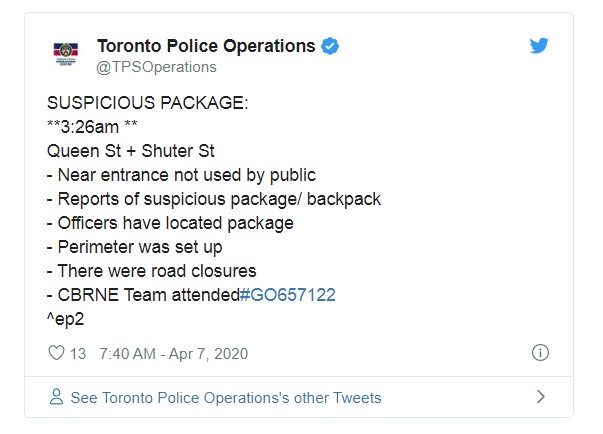
Task: Open the Toronto Police avatar image
Action: pos(65,53)
